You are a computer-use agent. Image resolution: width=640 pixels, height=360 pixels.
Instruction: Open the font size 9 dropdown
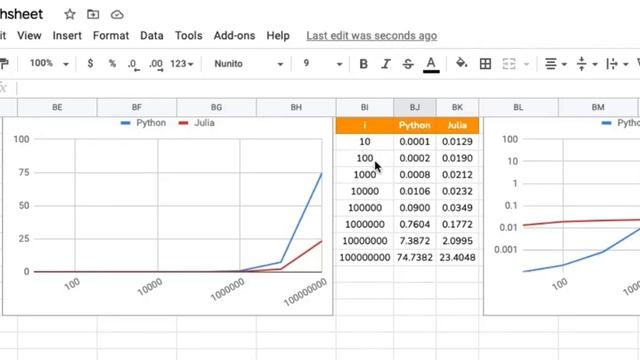point(322,64)
